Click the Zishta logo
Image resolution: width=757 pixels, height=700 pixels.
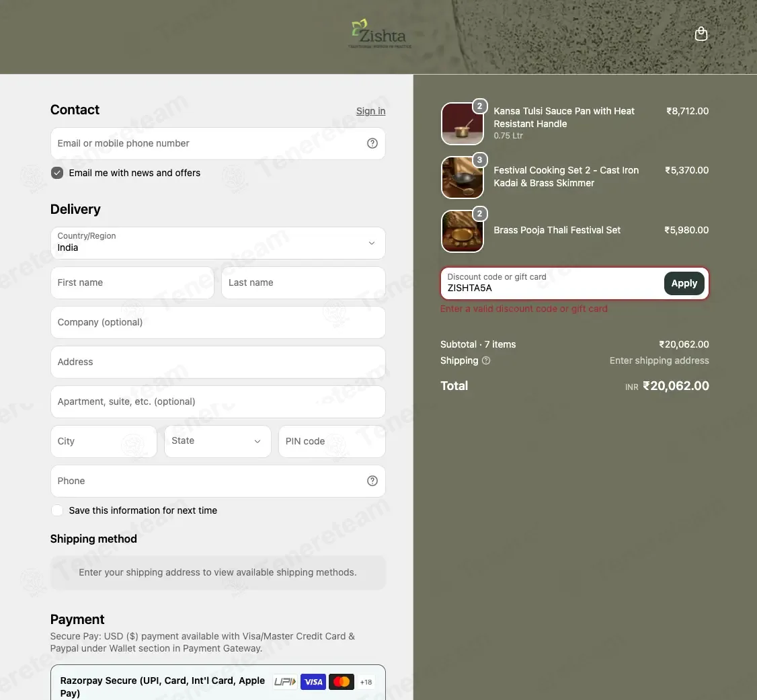[379, 34]
